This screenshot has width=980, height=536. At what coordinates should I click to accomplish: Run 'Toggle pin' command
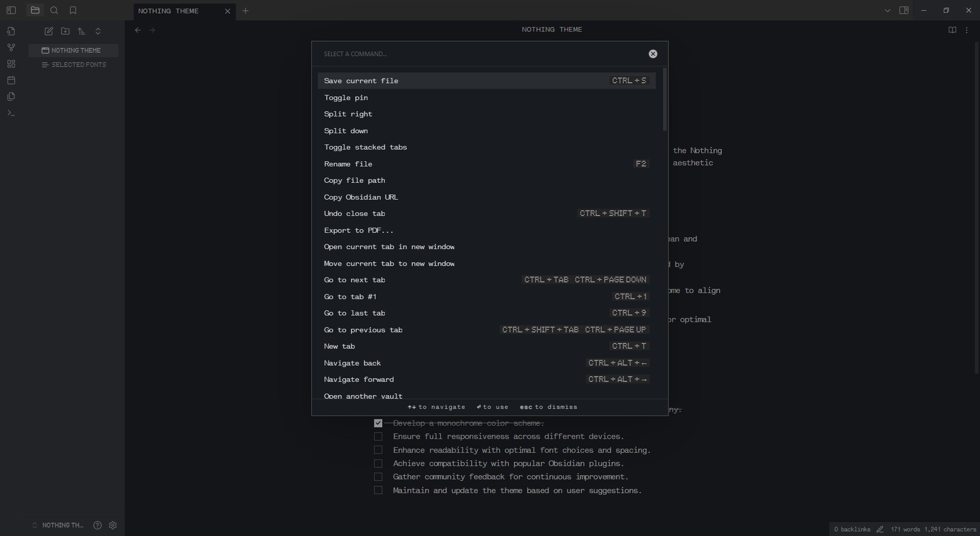click(x=487, y=98)
